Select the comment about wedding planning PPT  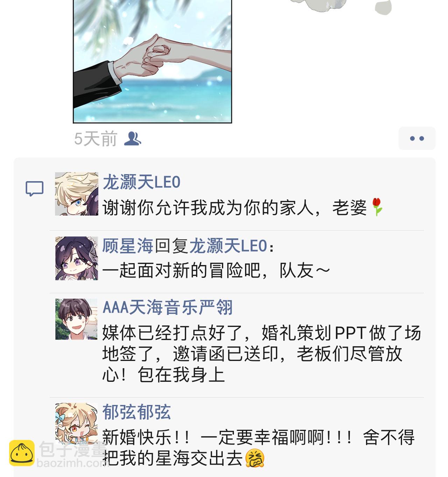[x=262, y=354]
